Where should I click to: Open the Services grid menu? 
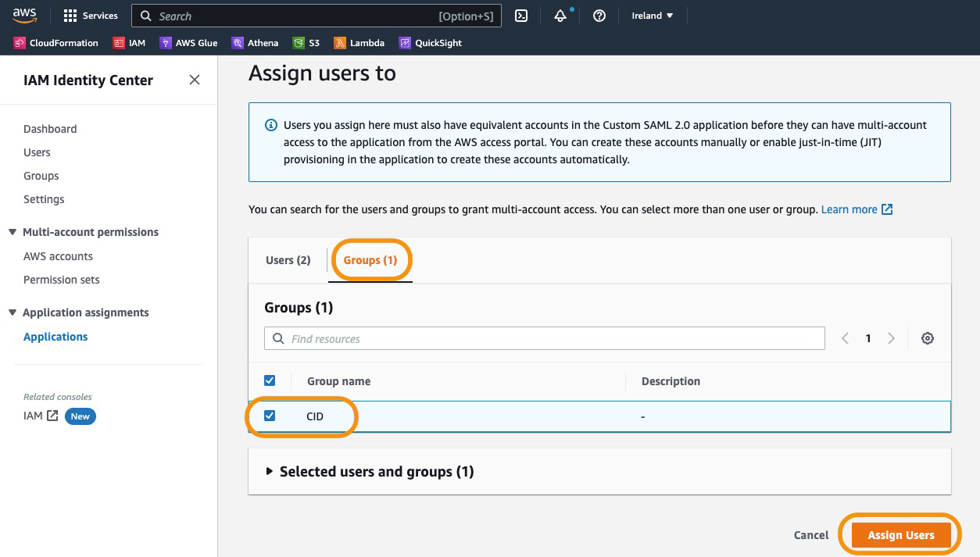pos(90,16)
